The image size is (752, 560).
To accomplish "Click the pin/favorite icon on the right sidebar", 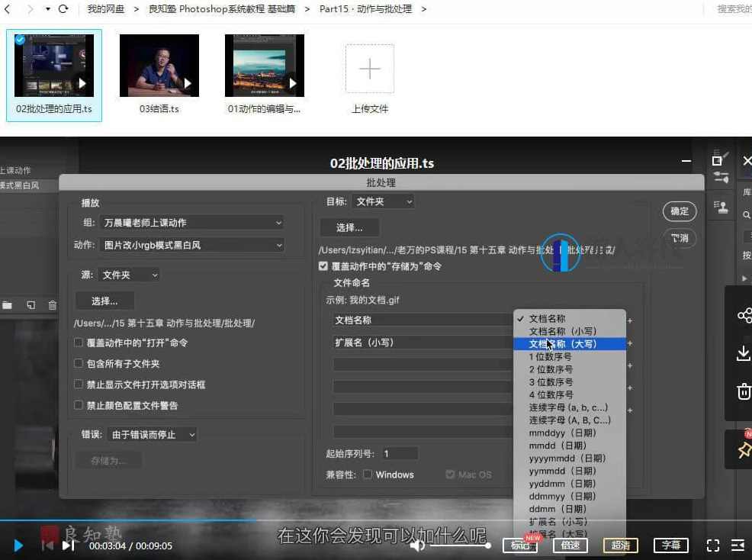I will (x=743, y=449).
